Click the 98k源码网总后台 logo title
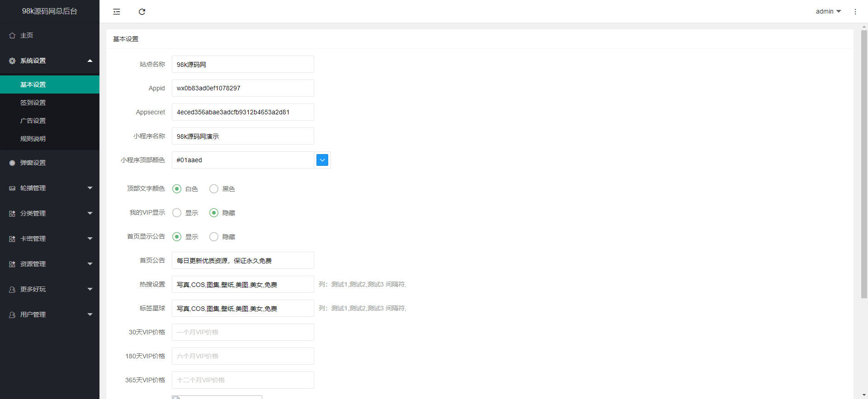This screenshot has height=399, width=868. [x=50, y=11]
